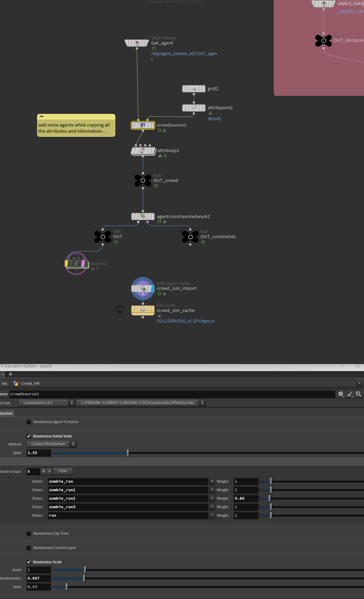Adjust the zombie_run2 Weight slider

pos(270,498)
